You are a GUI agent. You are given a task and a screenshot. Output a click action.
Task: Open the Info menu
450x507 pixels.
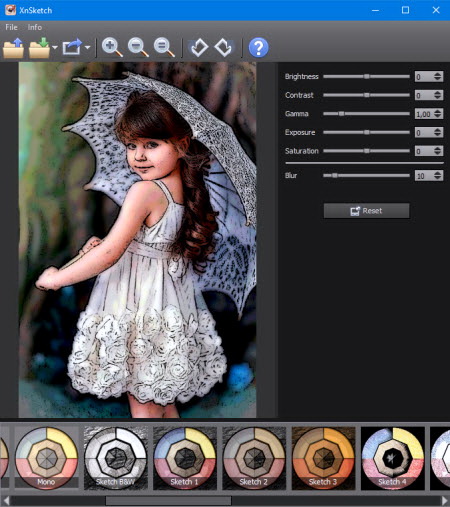[35, 27]
